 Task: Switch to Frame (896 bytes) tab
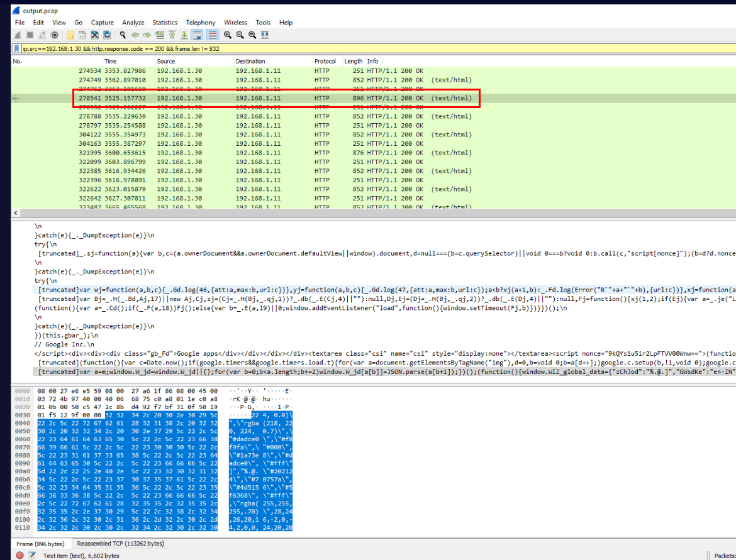click(x=41, y=544)
